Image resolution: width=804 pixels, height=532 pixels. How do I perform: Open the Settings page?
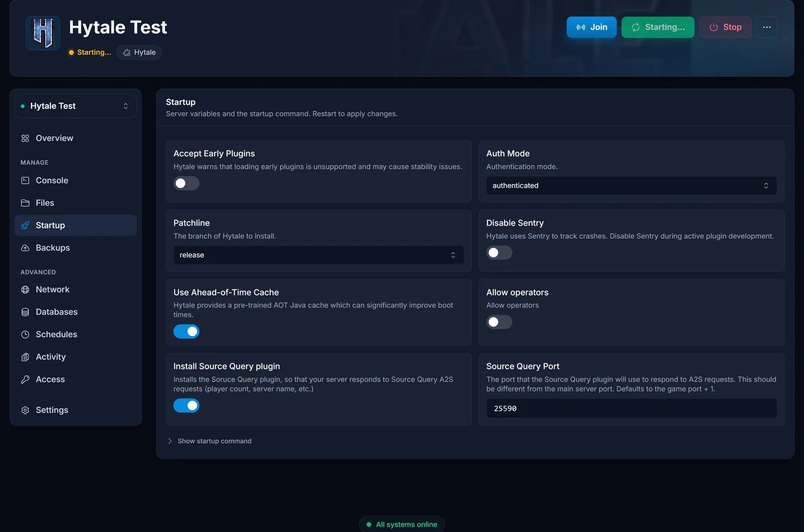pyautogui.click(x=75, y=410)
